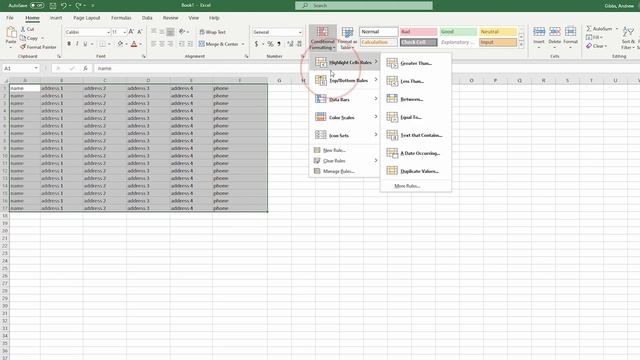Click the AutoSum sigma icon
The width and height of the screenshot is (640, 360).
click(x=589, y=29)
